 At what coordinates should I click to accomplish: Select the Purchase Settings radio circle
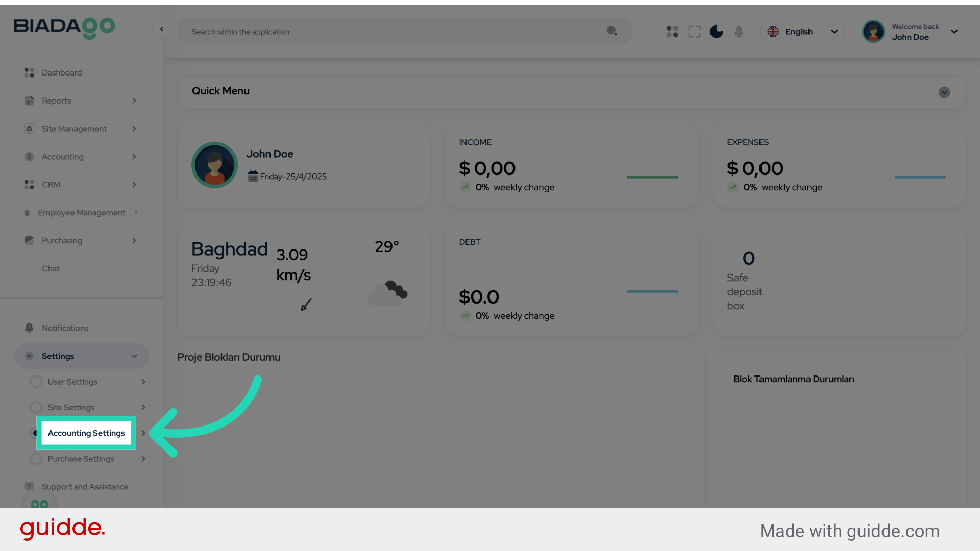coord(36,458)
